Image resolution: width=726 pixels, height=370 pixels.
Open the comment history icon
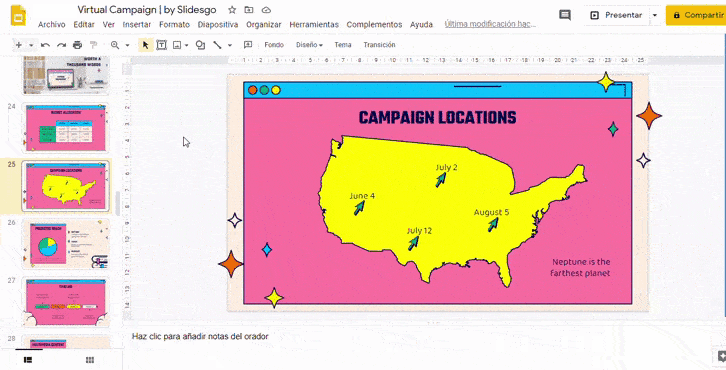click(x=565, y=15)
